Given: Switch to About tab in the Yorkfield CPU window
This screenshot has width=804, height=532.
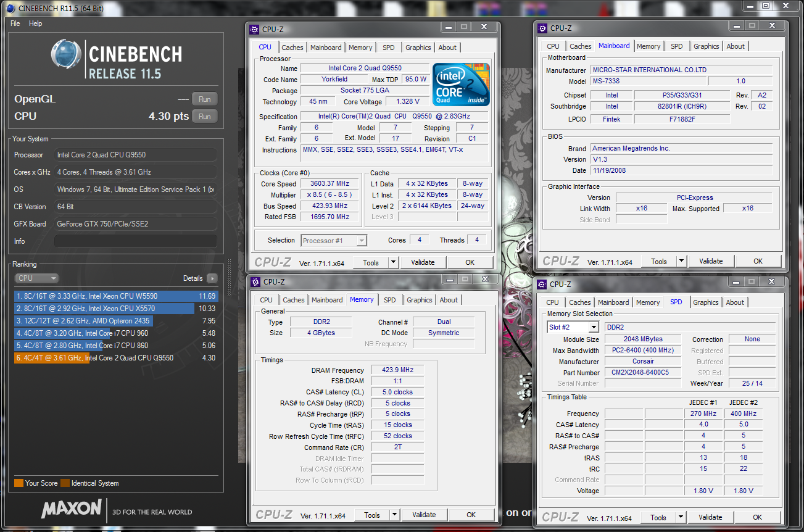Looking at the screenshot, I should pos(447,48).
